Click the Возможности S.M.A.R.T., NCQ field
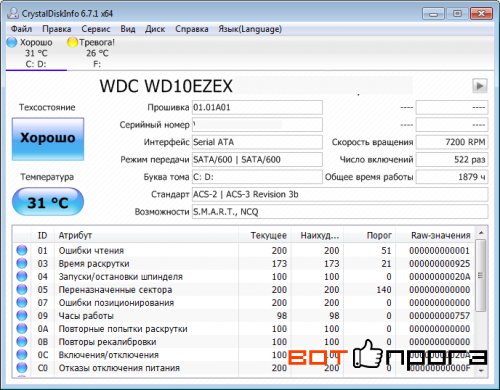 tap(340, 212)
